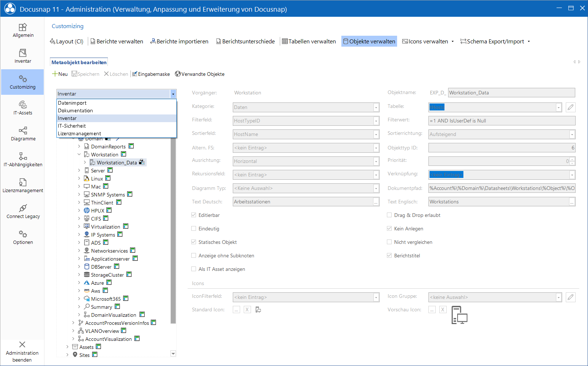Click Berichte importieren
The image size is (588, 366).
(x=179, y=42)
